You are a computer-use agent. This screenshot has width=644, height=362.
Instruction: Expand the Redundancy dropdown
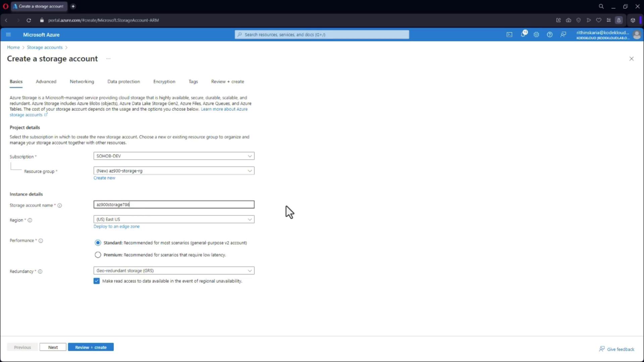174,270
